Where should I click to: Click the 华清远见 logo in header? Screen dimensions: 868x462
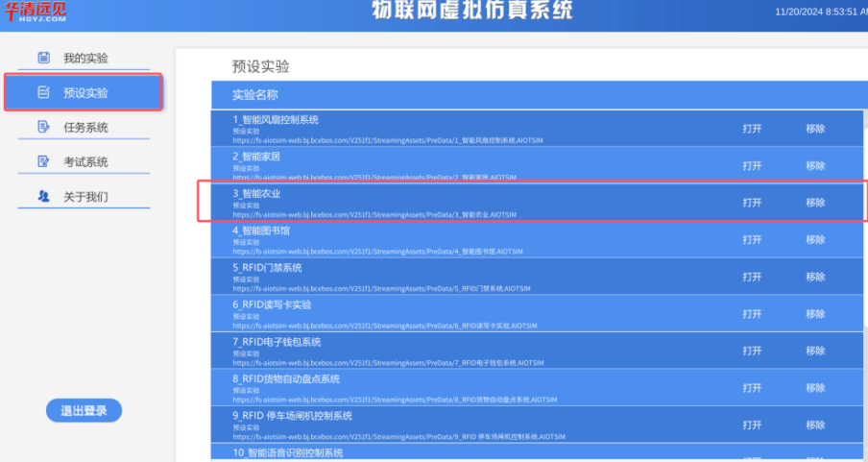pos(36,12)
